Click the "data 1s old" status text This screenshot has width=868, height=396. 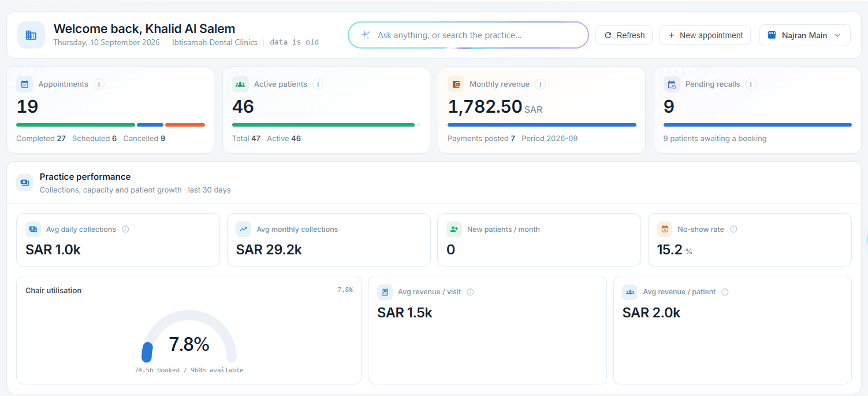click(x=295, y=42)
